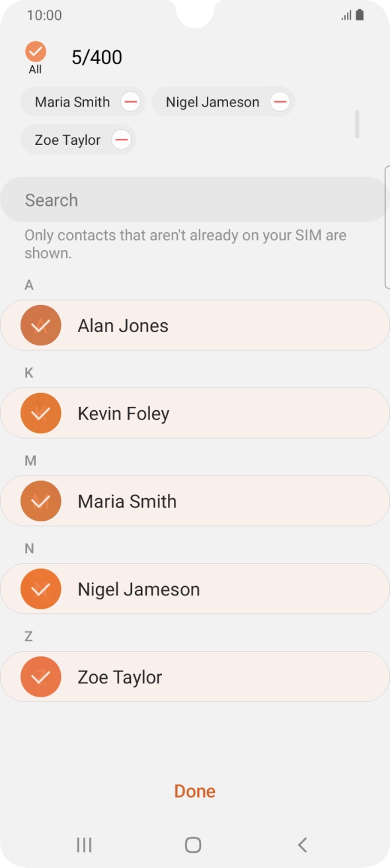Tap the home navigation button
The height and width of the screenshot is (868, 390).
pyautogui.click(x=193, y=844)
